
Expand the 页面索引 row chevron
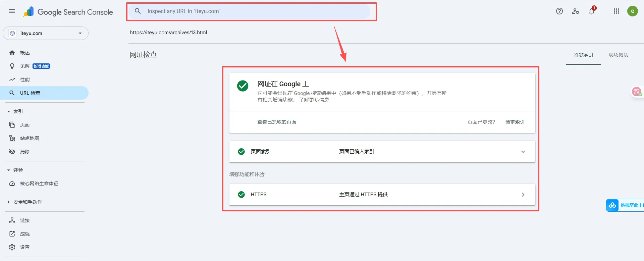523,152
